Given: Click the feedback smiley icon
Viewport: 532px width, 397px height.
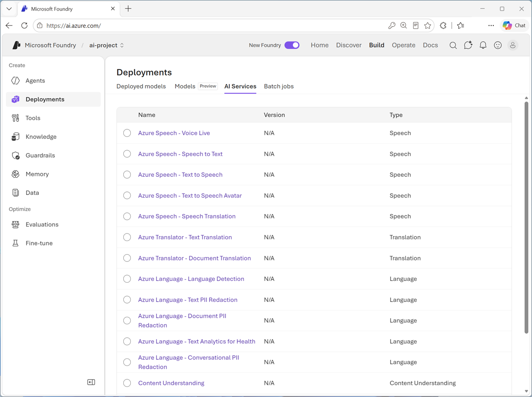Looking at the screenshot, I should [x=498, y=45].
